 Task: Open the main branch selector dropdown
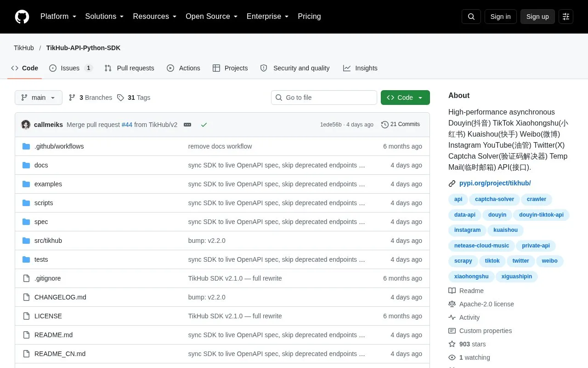[39, 98]
